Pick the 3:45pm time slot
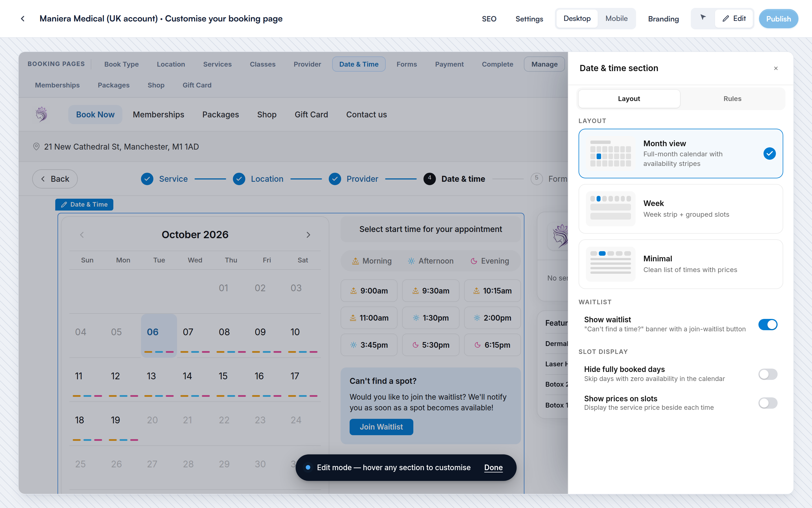This screenshot has width=812, height=508. [369, 345]
